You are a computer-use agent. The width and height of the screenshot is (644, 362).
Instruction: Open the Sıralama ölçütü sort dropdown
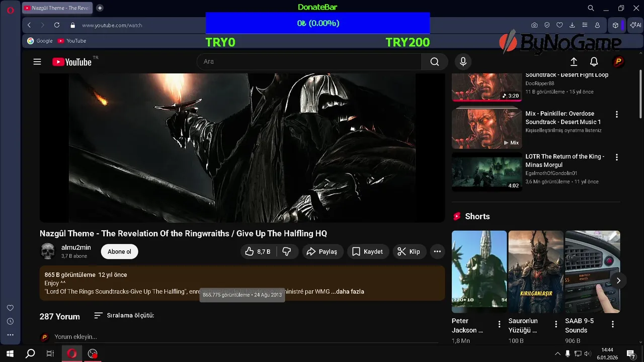(124, 315)
